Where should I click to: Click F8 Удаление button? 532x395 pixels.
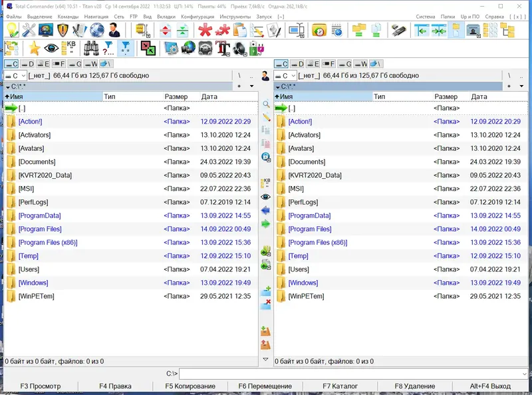pos(414,386)
